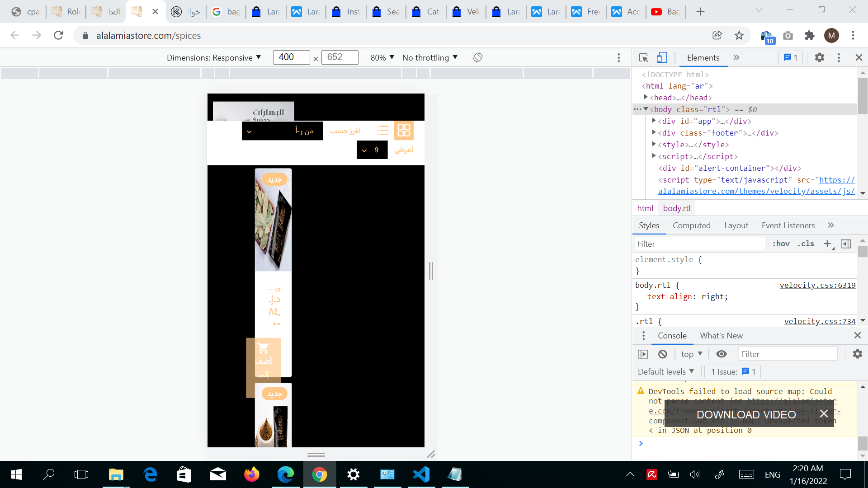Switch to grid view on product page

coord(404,131)
